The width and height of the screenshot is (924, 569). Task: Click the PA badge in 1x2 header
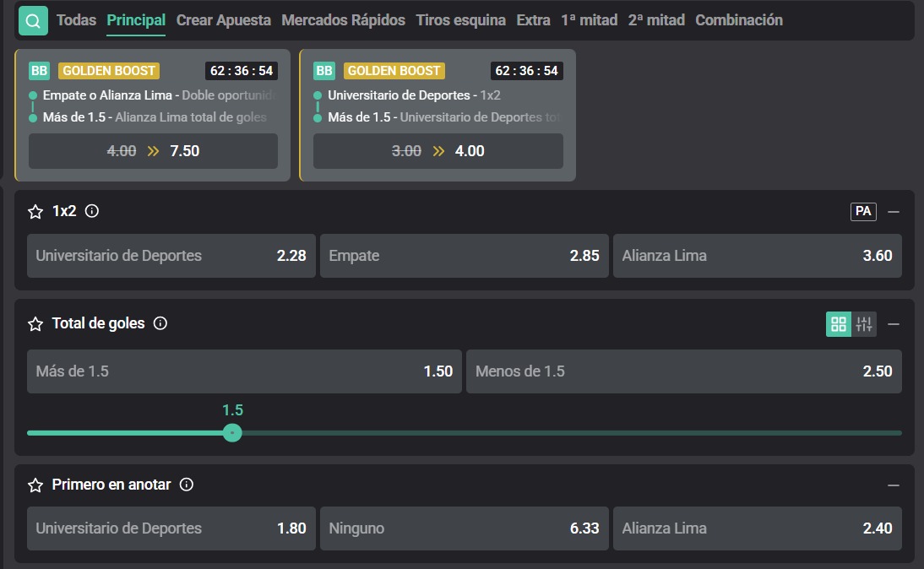[x=863, y=211]
